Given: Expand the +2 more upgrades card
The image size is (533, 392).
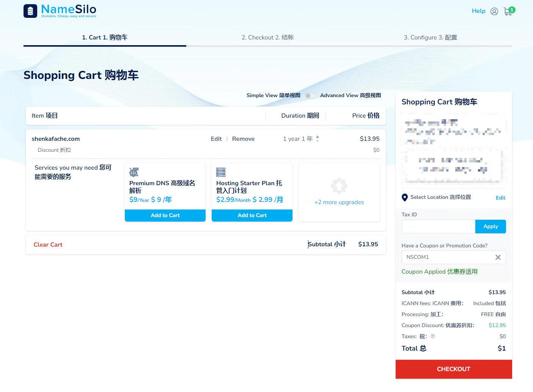Looking at the screenshot, I should (x=339, y=192).
